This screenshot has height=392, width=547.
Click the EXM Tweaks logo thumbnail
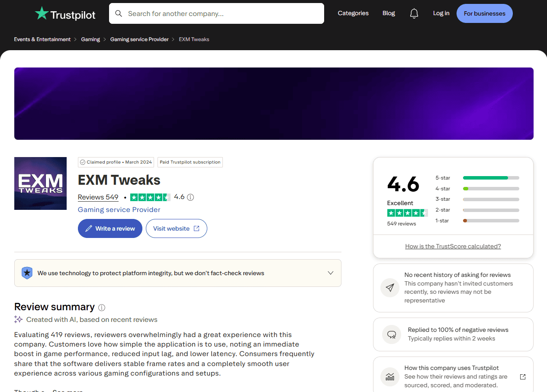pos(40,183)
